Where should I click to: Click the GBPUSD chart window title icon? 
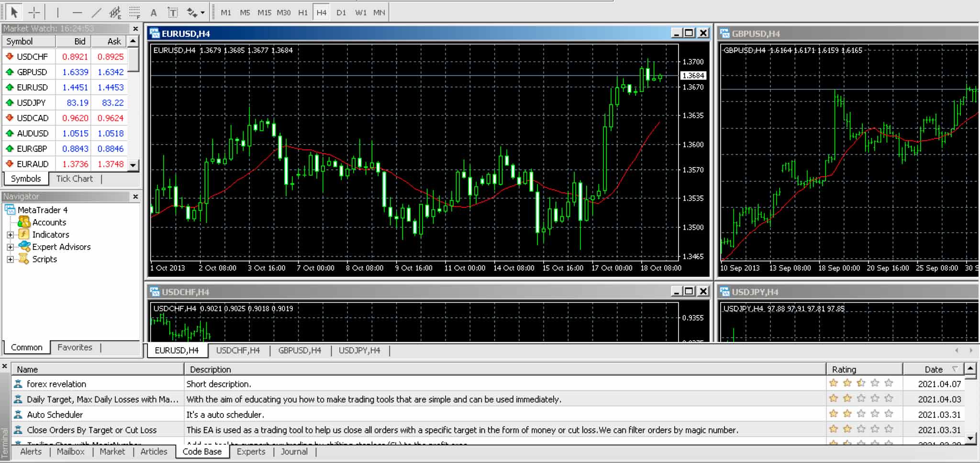pos(725,33)
